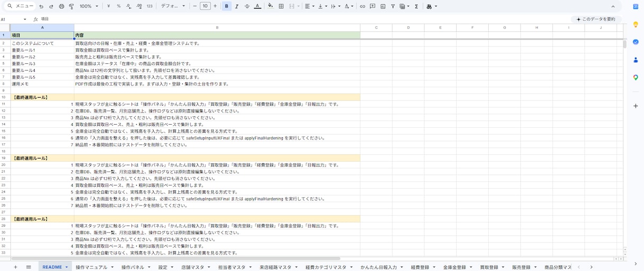Decrease font size with minus button
This screenshot has width=644, height=271.
click(195, 6)
